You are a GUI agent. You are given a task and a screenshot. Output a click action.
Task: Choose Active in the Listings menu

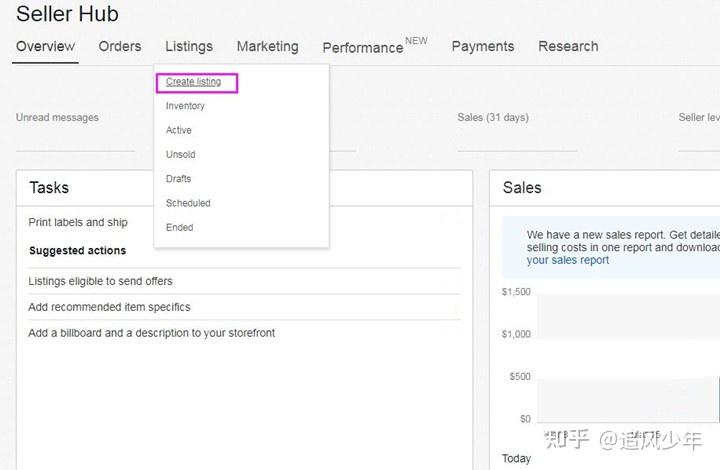[x=179, y=130]
